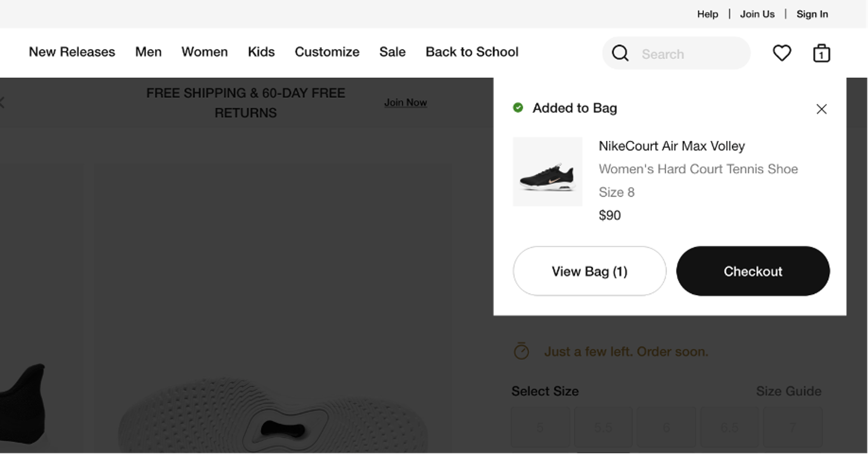
Task: Open the shopping bag icon
Action: pos(821,53)
